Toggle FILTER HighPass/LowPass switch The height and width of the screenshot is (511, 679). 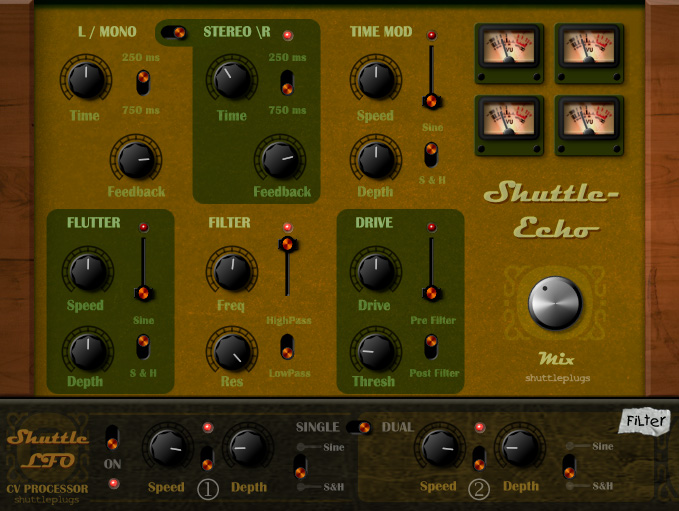tap(287, 346)
